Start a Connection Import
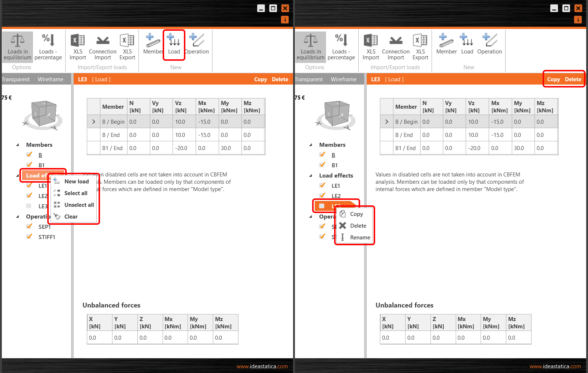 (103, 46)
